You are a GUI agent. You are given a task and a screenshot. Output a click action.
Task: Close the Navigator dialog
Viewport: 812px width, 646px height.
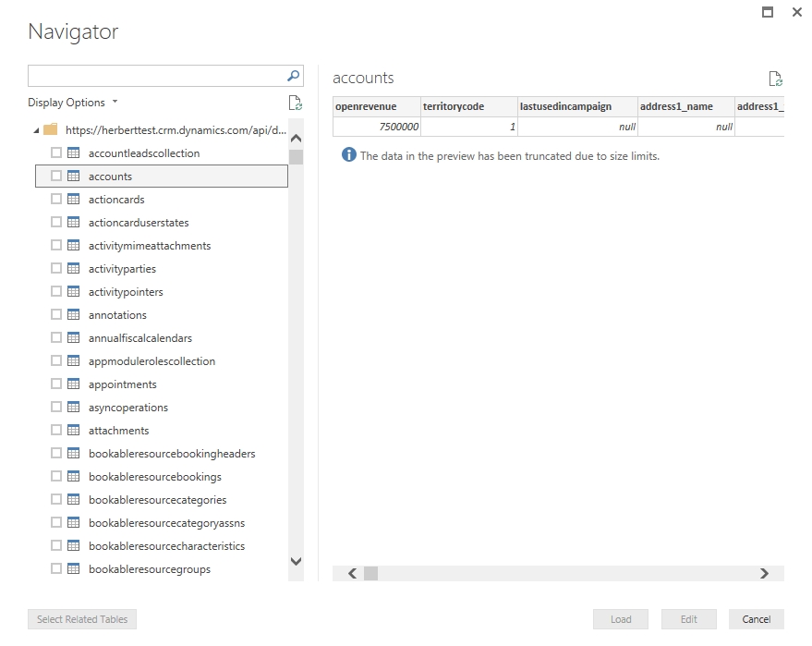pyautogui.click(x=797, y=12)
